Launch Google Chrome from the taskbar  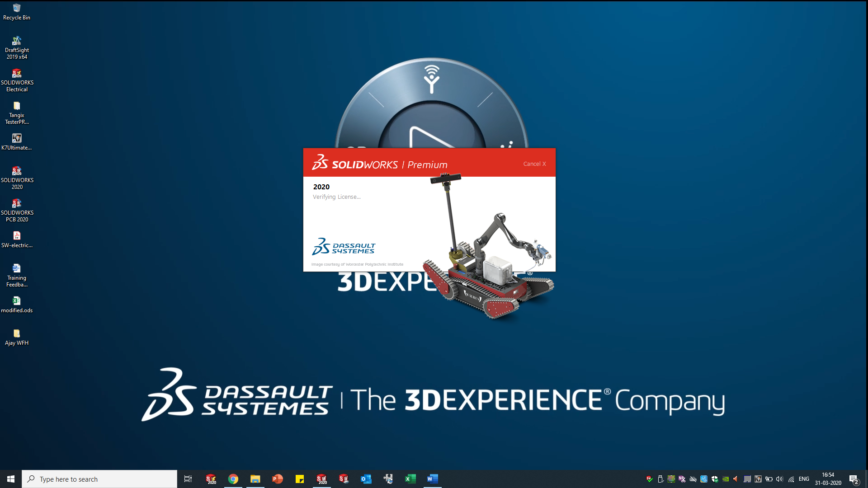[233, 479]
